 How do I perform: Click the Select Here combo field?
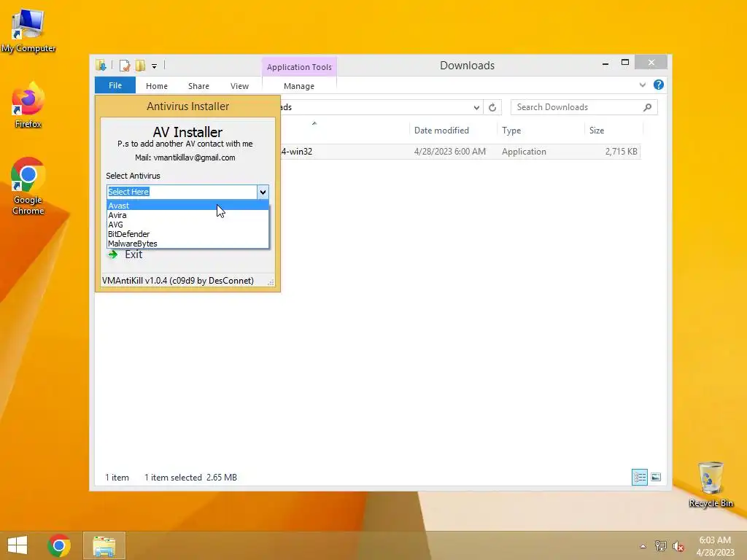(182, 192)
